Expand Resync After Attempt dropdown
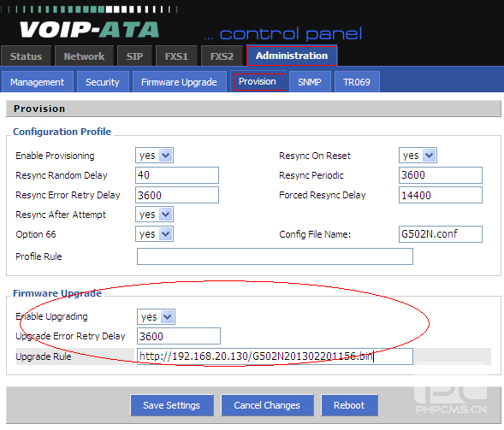Image resolution: width=504 pixels, height=430 pixels. [x=154, y=215]
